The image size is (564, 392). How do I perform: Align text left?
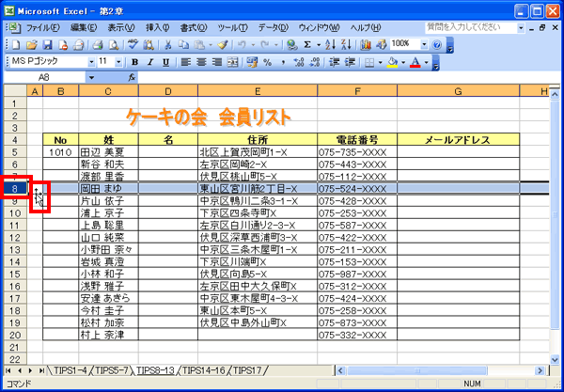tap(185, 63)
